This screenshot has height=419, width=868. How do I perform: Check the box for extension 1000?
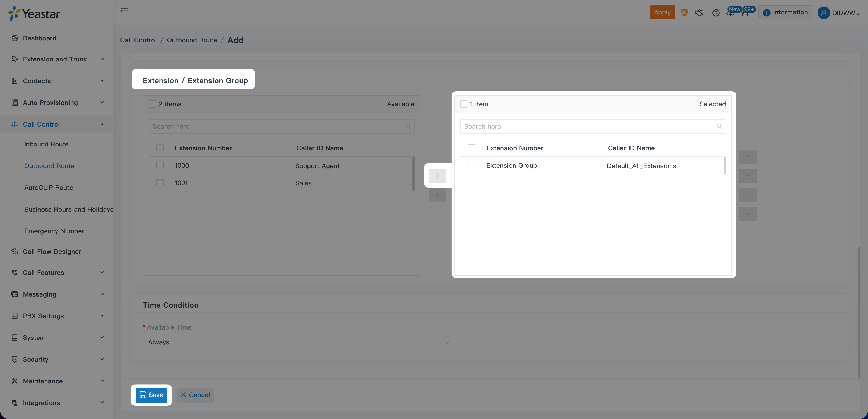[160, 166]
